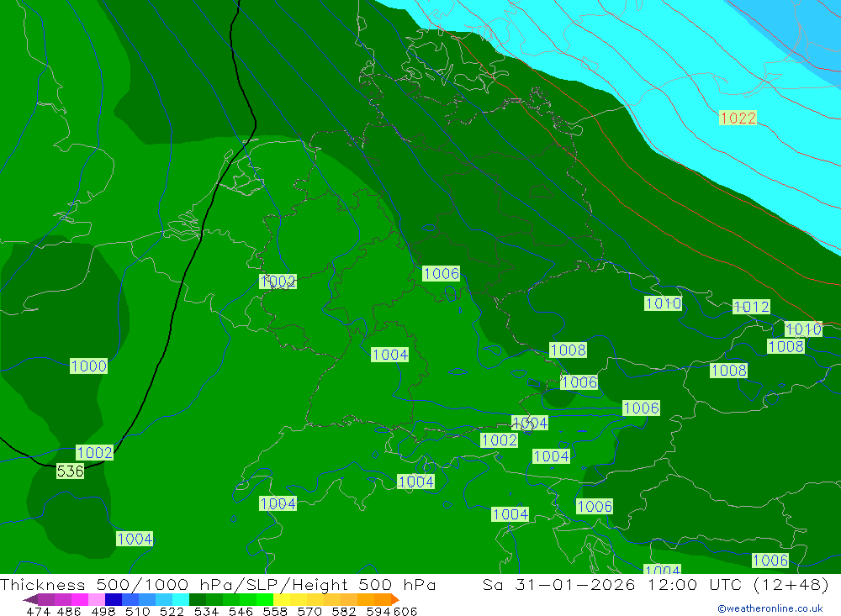
Task: Click the 1010 label left of 1012
Action: point(664,303)
